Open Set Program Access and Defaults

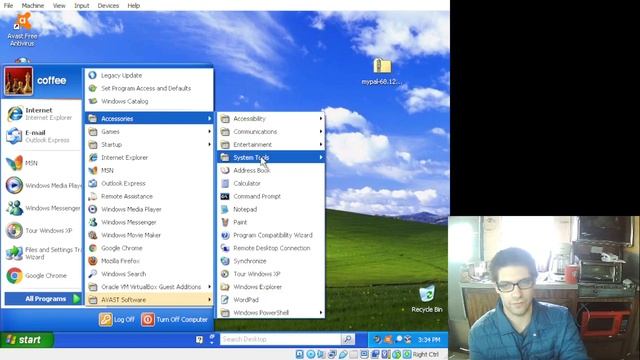click(x=149, y=88)
